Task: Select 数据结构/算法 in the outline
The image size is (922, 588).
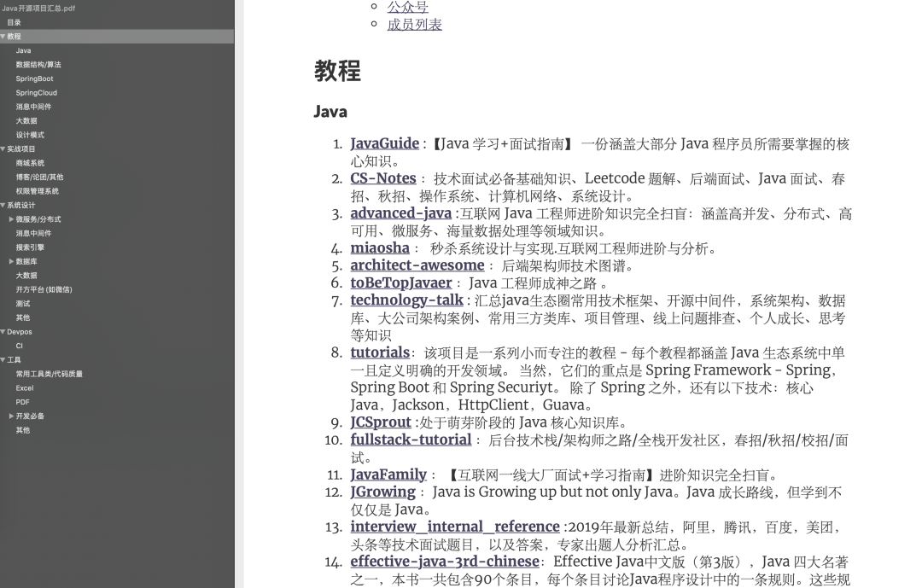Action: (x=38, y=65)
